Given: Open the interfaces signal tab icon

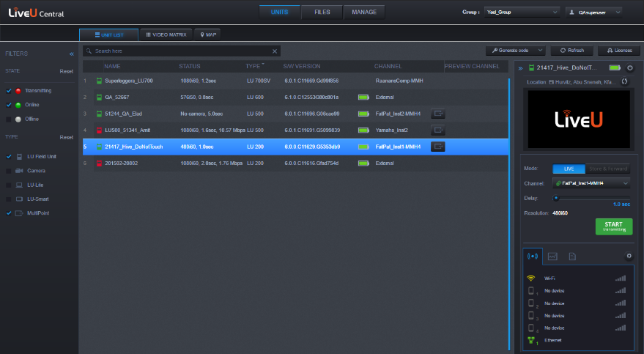Looking at the screenshot, I should click(x=533, y=257).
